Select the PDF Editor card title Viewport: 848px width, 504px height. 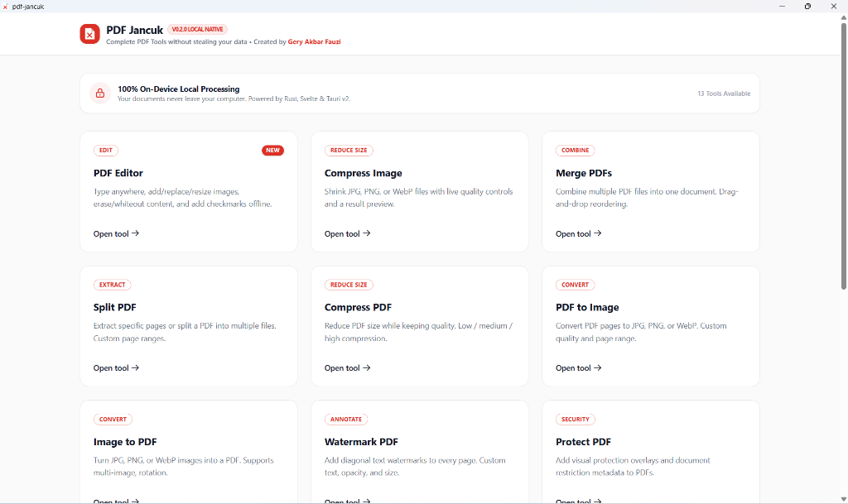pyautogui.click(x=118, y=173)
